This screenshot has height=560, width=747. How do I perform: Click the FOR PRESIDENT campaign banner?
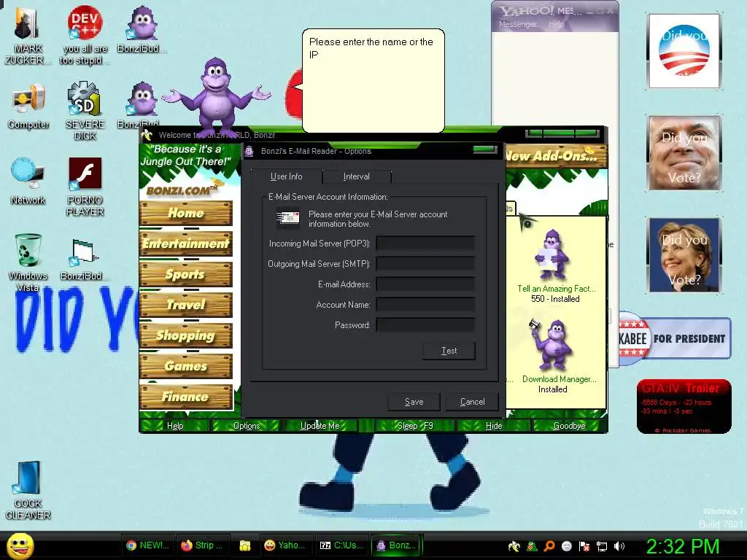coord(675,338)
